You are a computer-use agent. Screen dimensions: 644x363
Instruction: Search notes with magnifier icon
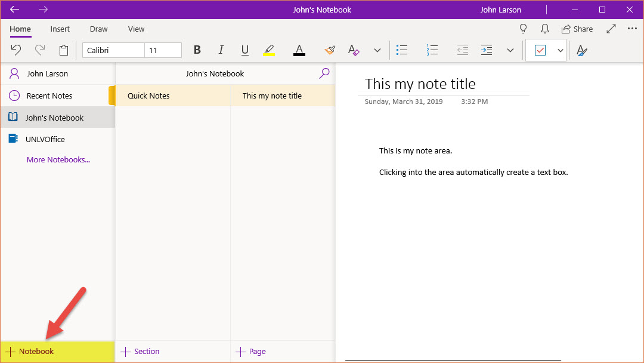point(324,73)
